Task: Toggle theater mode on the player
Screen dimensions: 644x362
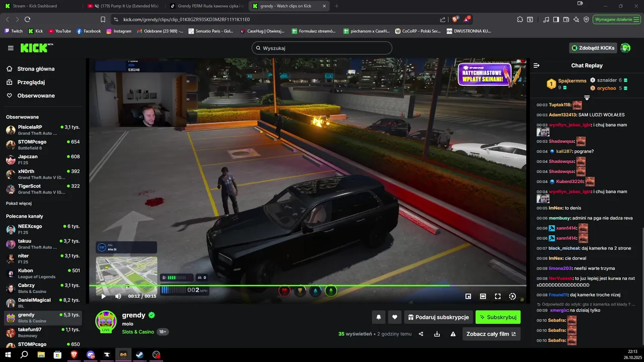Action: (483, 296)
